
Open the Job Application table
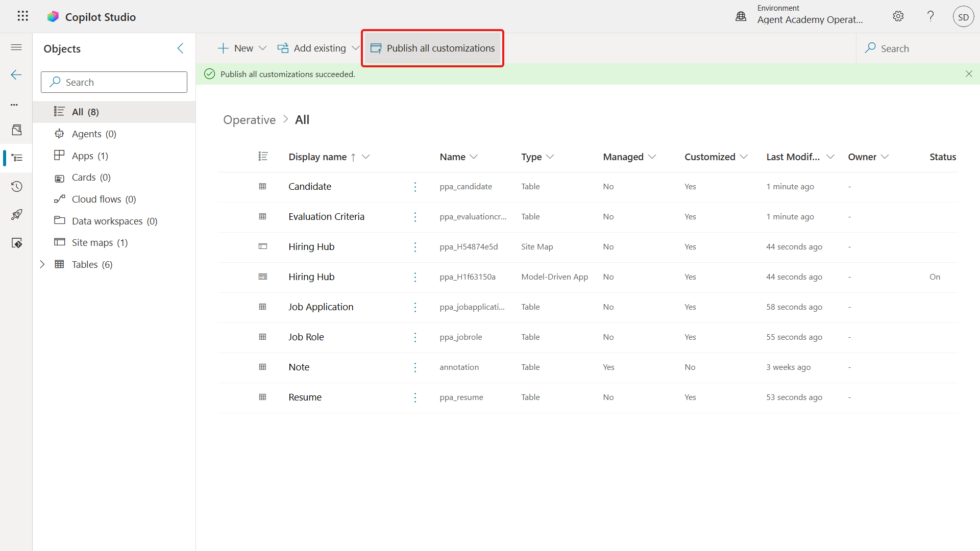tap(321, 307)
